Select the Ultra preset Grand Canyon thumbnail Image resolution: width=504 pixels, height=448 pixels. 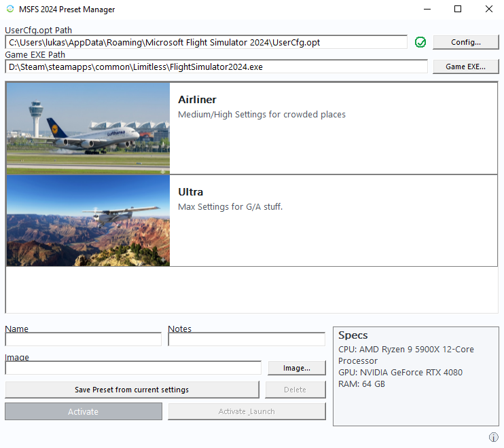(x=88, y=221)
